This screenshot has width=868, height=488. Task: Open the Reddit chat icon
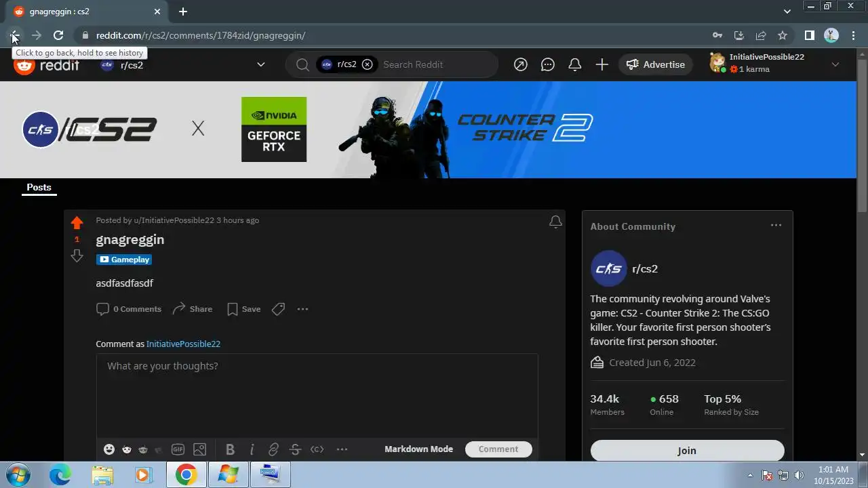click(x=547, y=64)
